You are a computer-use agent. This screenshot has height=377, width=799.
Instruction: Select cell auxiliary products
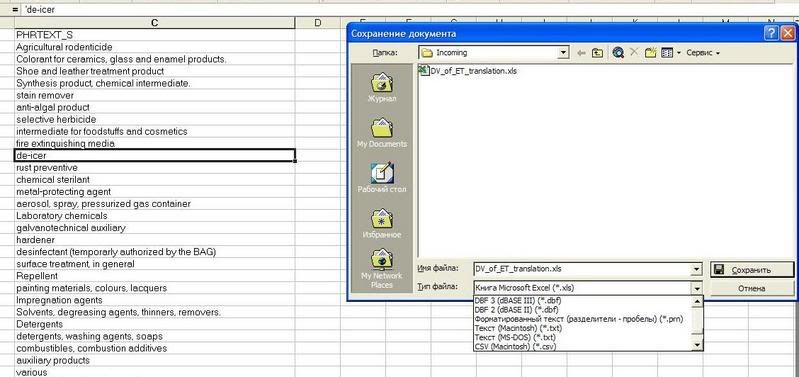tap(154, 360)
